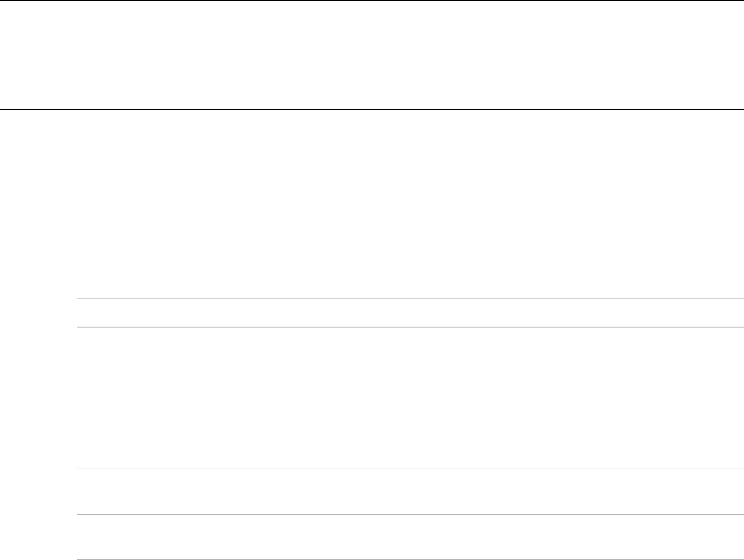Click the right end of the lower black line
This screenshot has width=744, height=560.
click(740, 109)
